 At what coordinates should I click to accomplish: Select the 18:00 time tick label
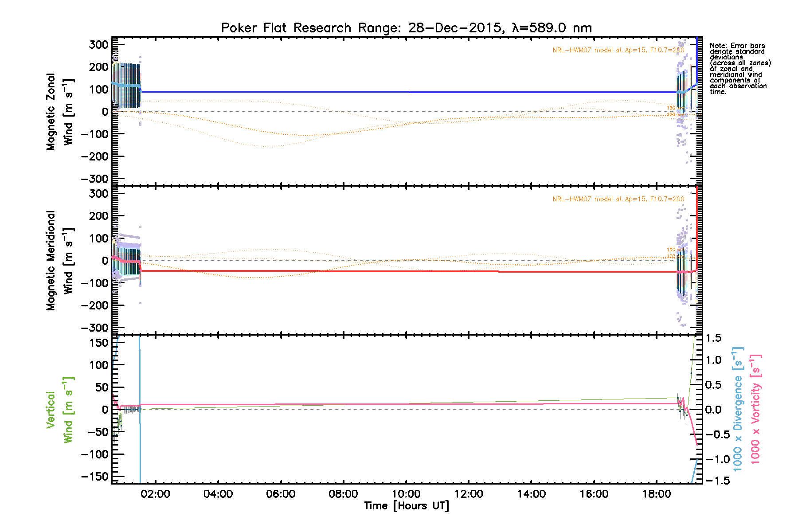[x=656, y=494]
